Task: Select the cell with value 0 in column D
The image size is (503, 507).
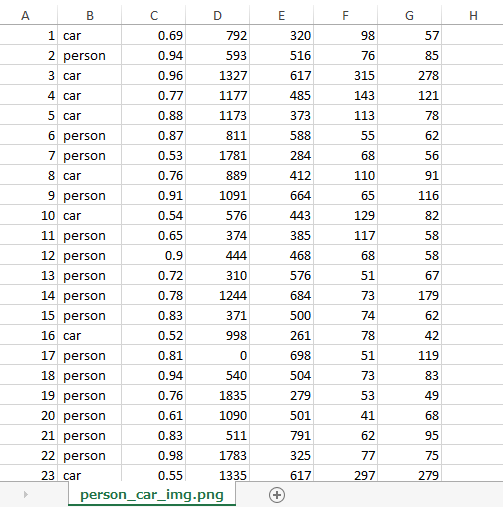Action: (218, 355)
